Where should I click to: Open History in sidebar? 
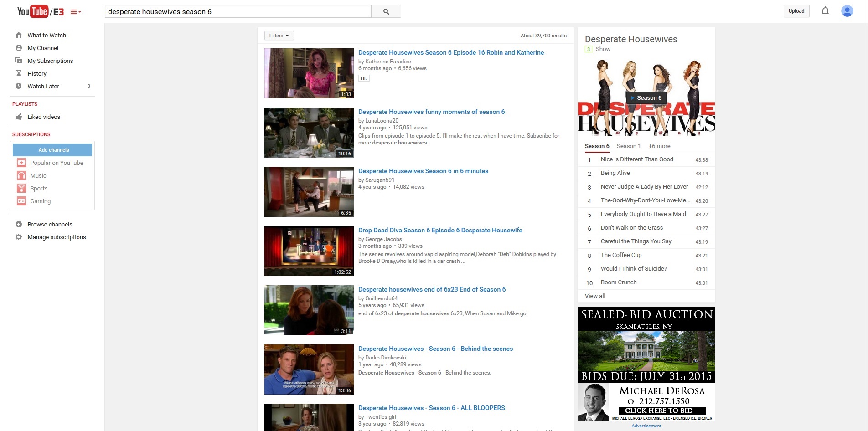(x=37, y=73)
